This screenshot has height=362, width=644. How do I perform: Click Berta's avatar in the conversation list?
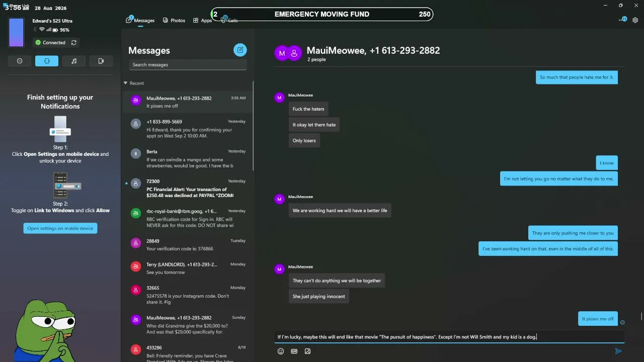click(135, 153)
